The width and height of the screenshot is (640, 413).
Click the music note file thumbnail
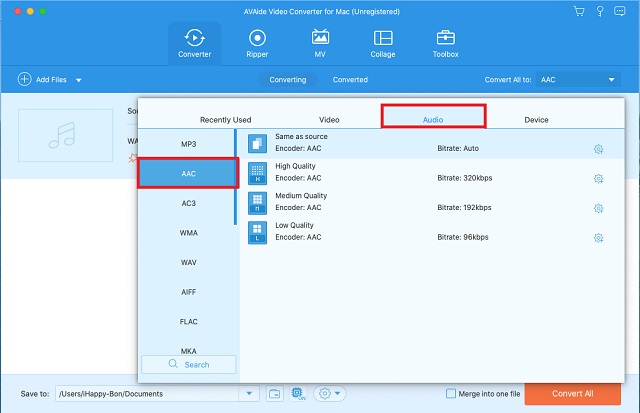pos(65,135)
